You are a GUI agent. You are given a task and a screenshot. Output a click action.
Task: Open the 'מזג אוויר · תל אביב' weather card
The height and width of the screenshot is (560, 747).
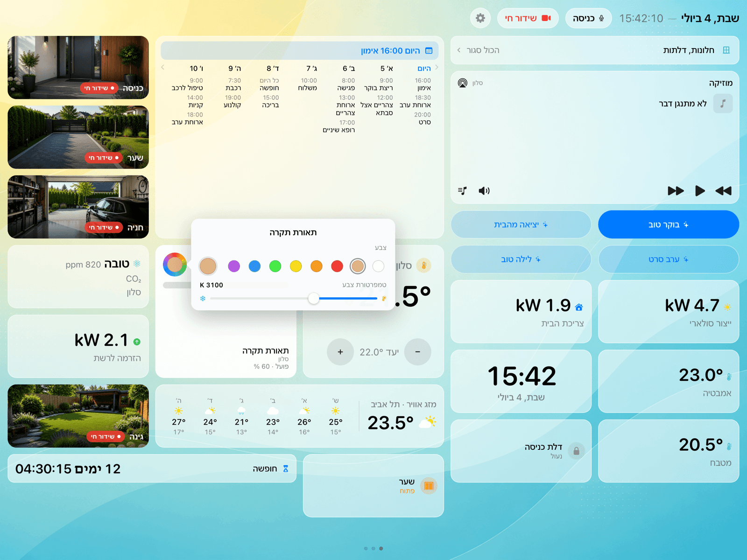click(x=299, y=416)
